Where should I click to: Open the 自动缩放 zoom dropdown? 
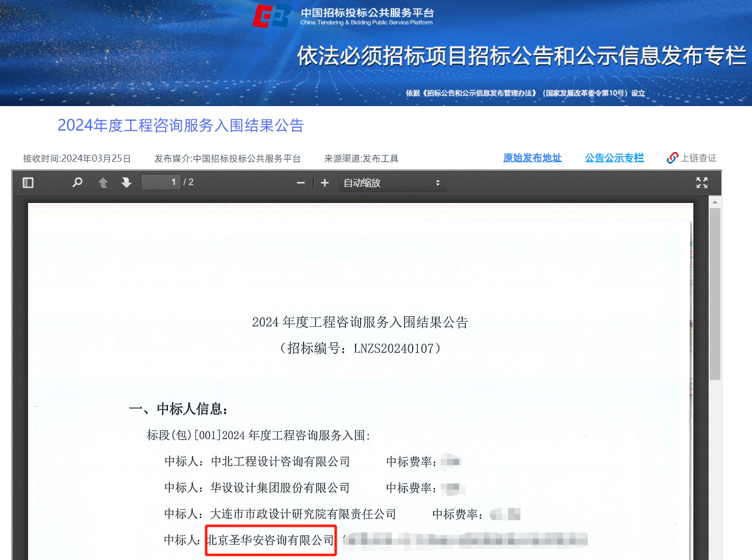coord(392,183)
